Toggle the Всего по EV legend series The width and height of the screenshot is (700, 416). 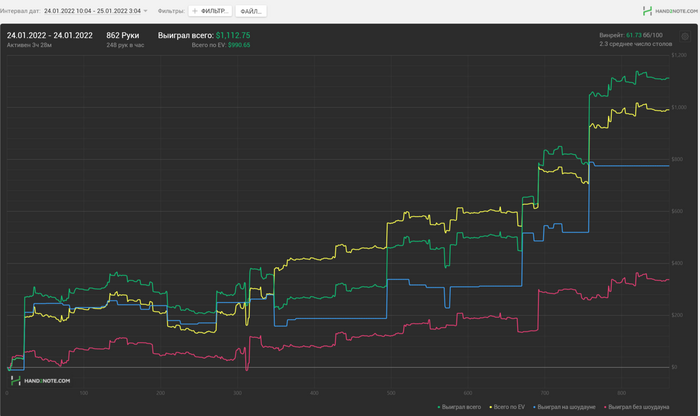507,407
